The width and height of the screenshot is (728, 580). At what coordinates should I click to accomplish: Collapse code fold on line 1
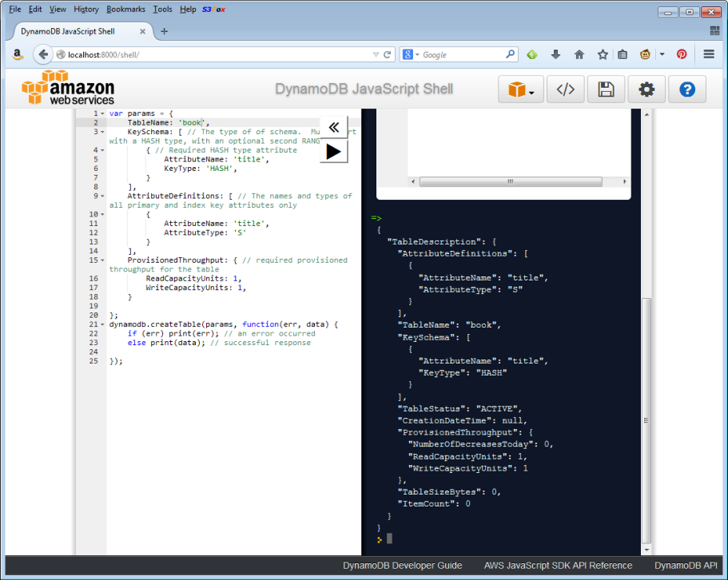[102, 113]
